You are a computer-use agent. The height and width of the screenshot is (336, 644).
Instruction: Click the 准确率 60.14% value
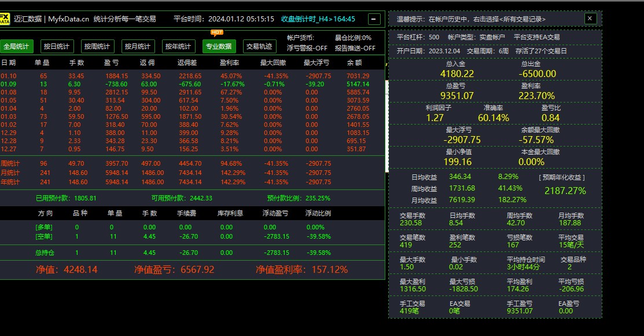(x=493, y=118)
